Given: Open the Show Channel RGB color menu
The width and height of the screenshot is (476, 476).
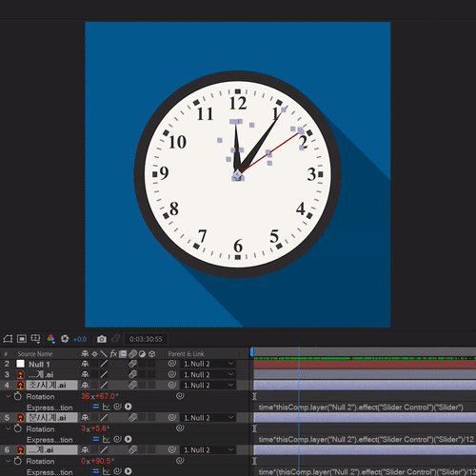Looking at the screenshot, I should tap(50, 339).
